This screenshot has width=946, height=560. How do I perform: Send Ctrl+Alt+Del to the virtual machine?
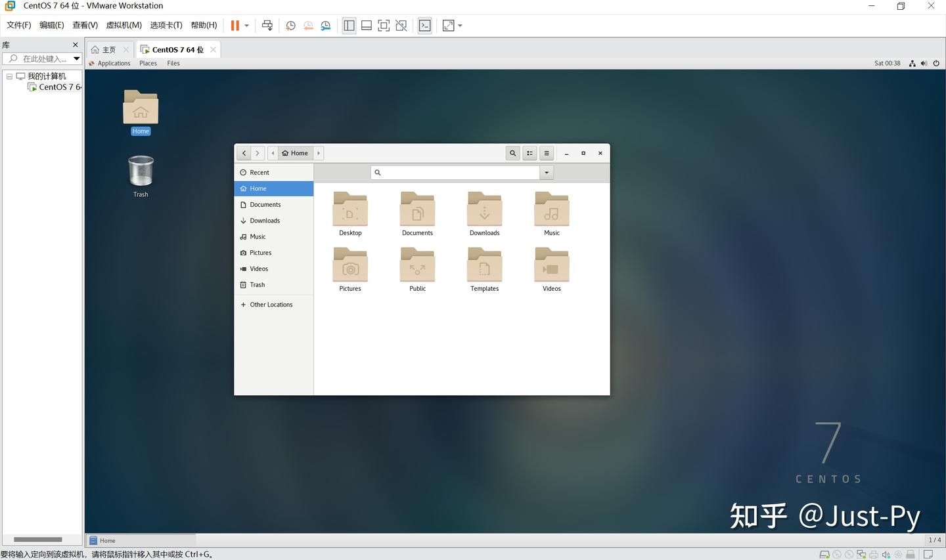point(267,26)
